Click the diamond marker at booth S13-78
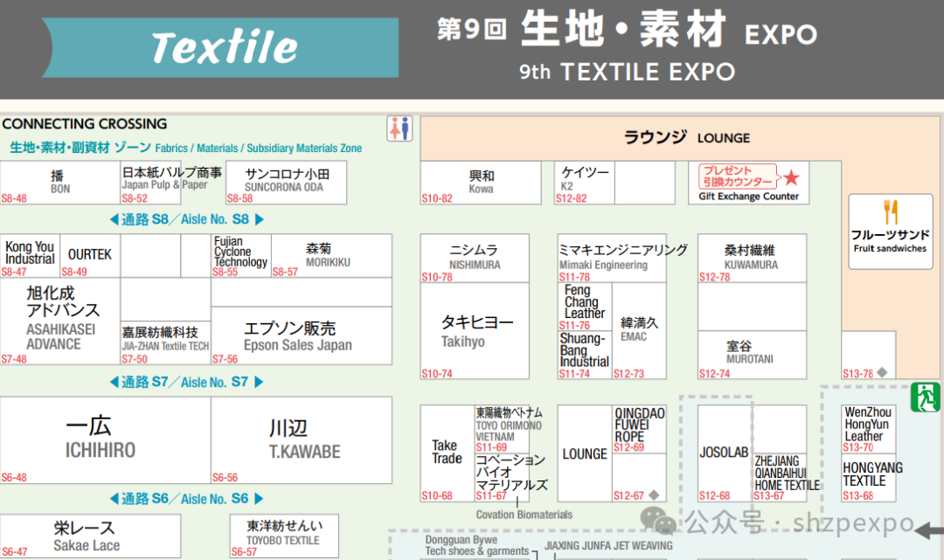The height and width of the screenshot is (560, 944). pyautogui.click(x=882, y=372)
